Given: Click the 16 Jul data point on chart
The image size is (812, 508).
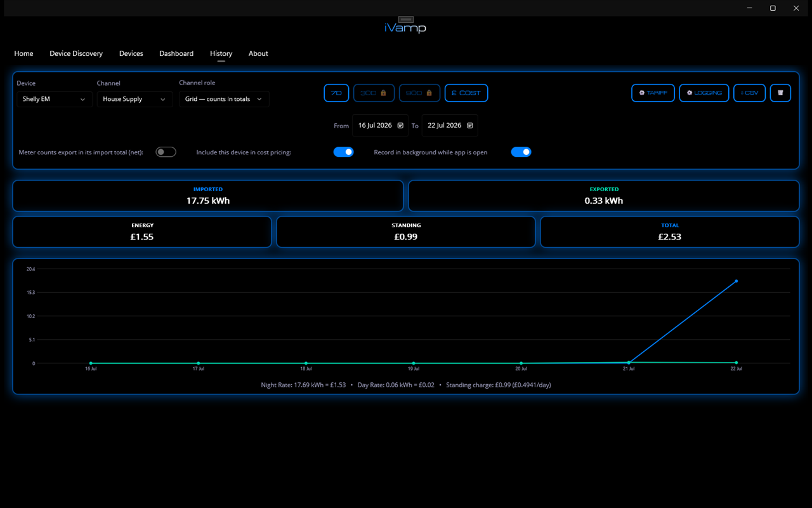Looking at the screenshot, I should coord(91,363).
